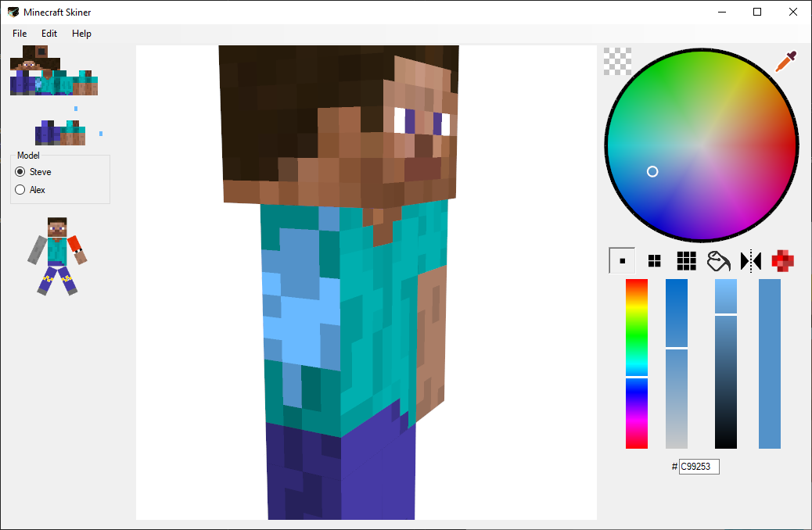This screenshot has height=530, width=812.
Task: Click the rainbow hue slider
Action: (637, 363)
